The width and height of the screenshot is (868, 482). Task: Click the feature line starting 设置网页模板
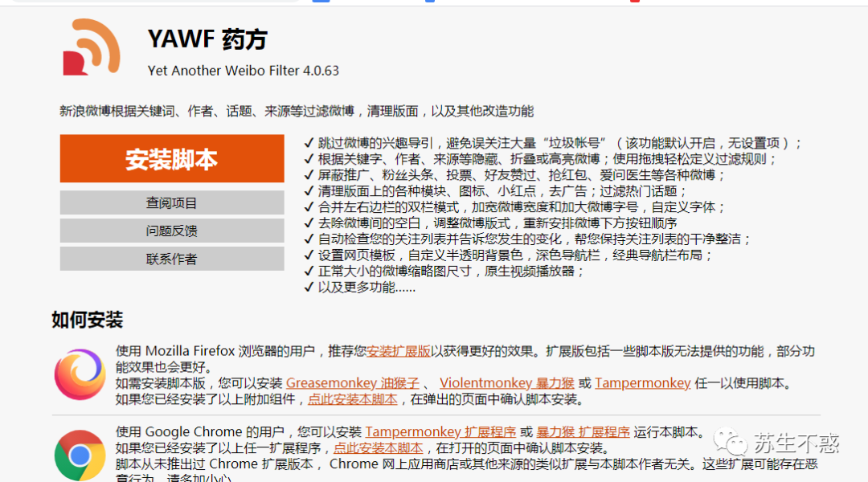click(508, 255)
